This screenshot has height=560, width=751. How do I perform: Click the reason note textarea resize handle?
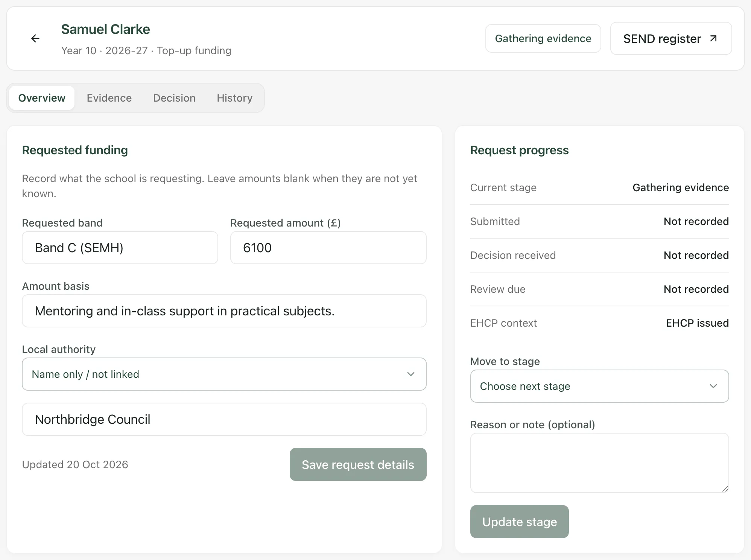coord(725,488)
